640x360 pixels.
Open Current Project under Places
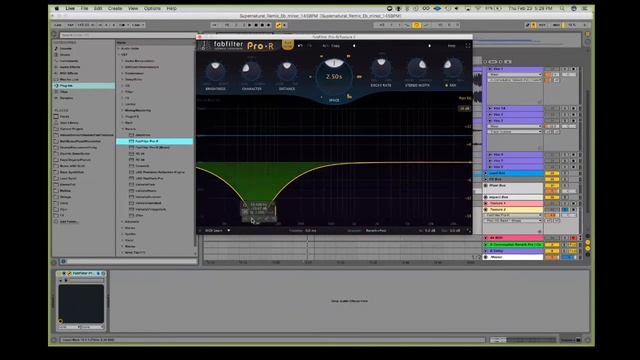coord(71,129)
